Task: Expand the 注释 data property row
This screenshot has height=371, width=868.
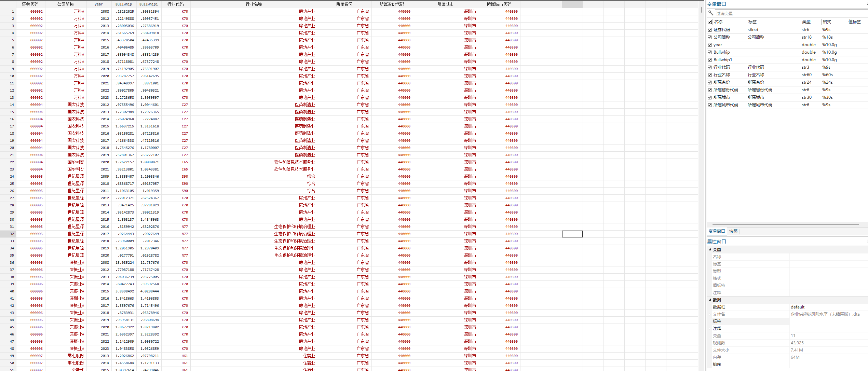Action: [x=709, y=329]
